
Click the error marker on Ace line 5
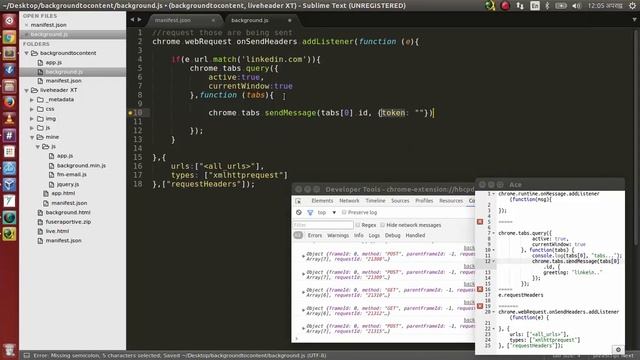pos(480,222)
